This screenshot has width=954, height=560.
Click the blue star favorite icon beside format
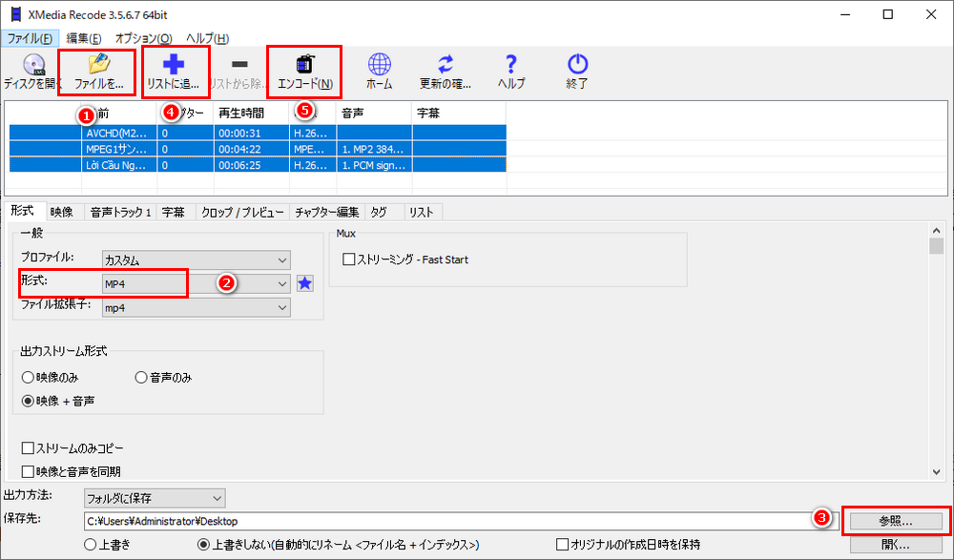point(304,283)
